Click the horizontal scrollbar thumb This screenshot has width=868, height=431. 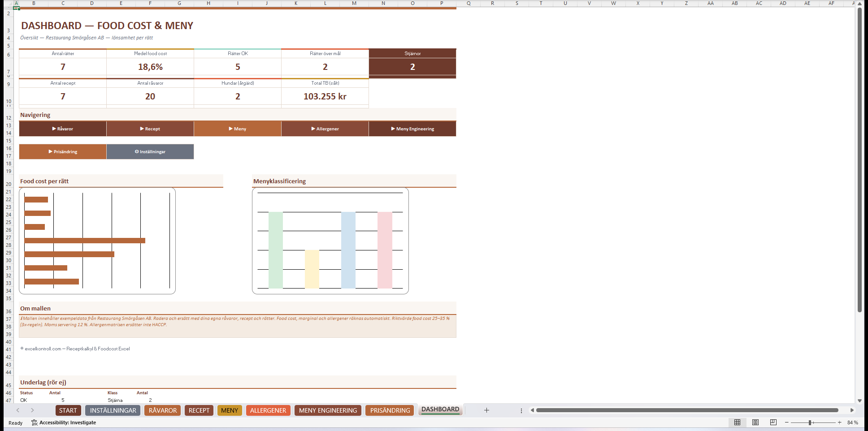click(x=687, y=410)
